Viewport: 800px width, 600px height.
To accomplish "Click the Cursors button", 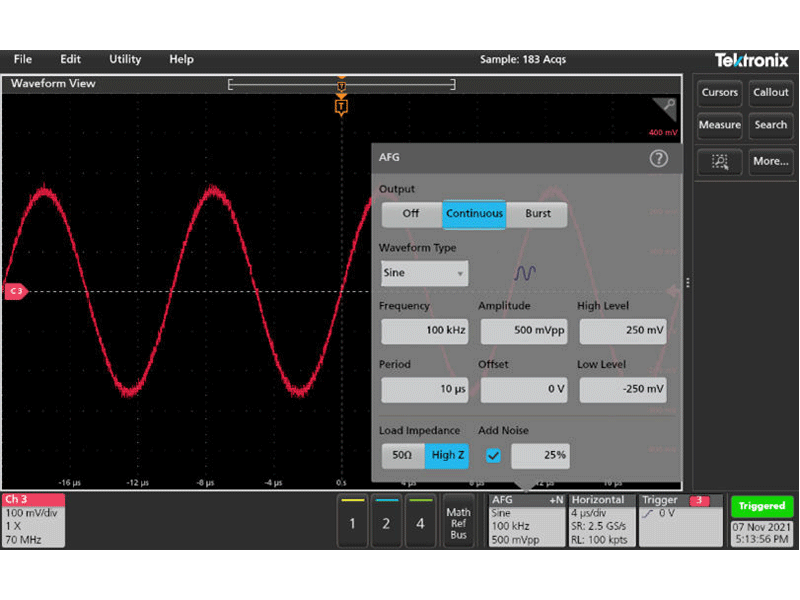I will click(719, 92).
